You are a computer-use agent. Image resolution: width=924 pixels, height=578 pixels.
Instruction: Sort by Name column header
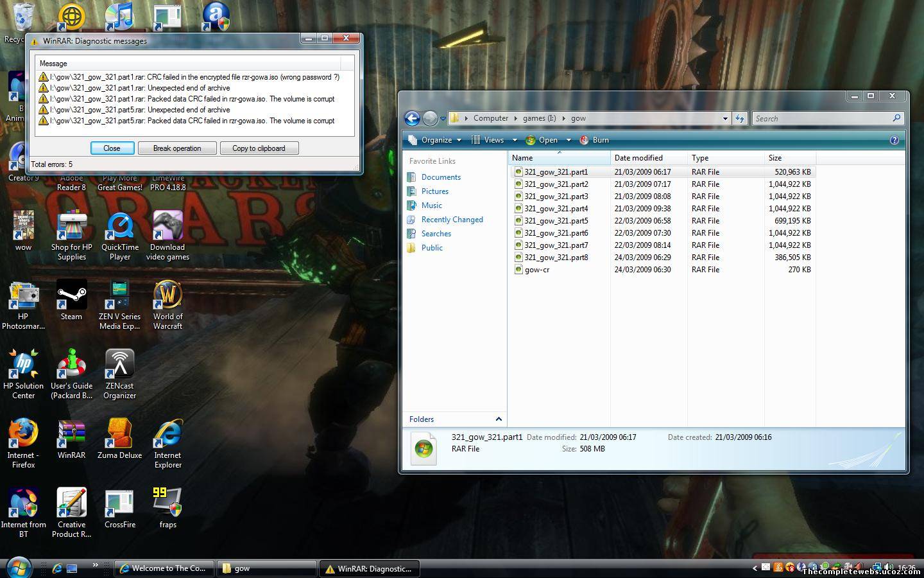click(559, 158)
